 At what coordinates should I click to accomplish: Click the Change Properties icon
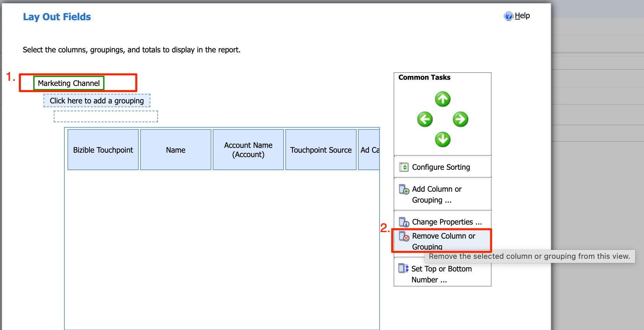pyautogui.click(x=404, y=221)
